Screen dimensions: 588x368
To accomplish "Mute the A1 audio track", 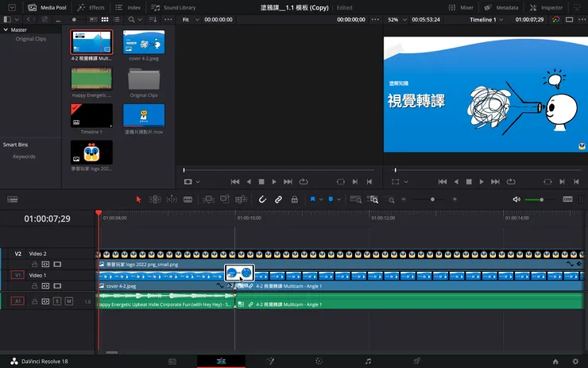I will (x=69, y=301).
